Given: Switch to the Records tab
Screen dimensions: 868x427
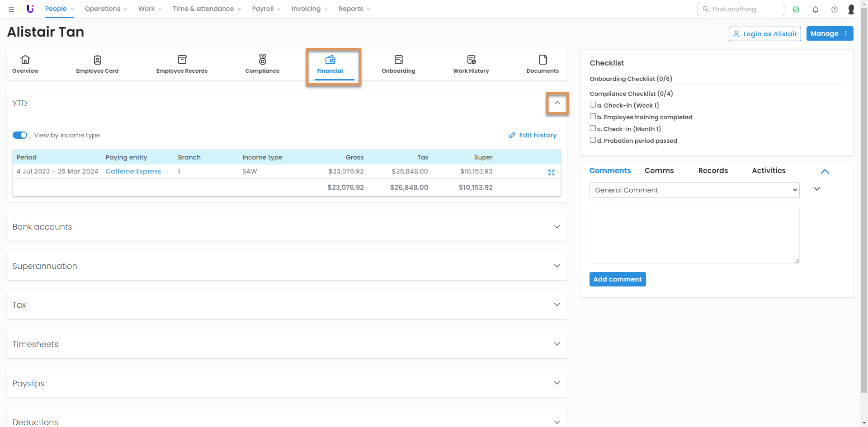Looking at the screenshot, I should tap(713, 171).
